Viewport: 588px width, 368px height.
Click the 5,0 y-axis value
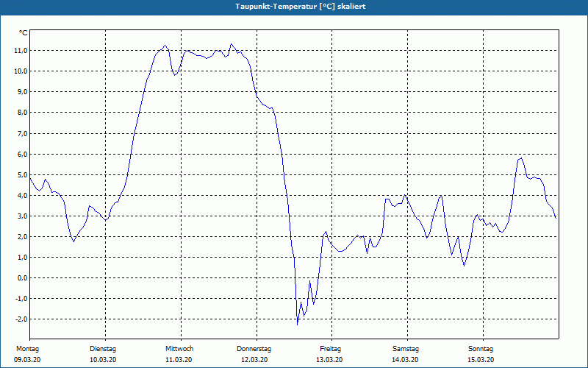22,175
